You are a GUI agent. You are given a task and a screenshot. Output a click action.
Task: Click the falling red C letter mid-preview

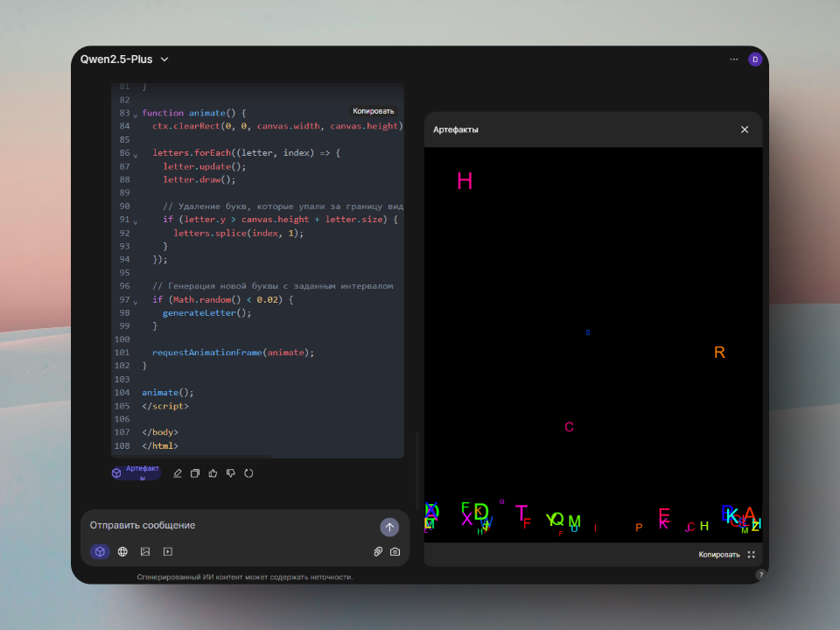click(x=569, y=427)
